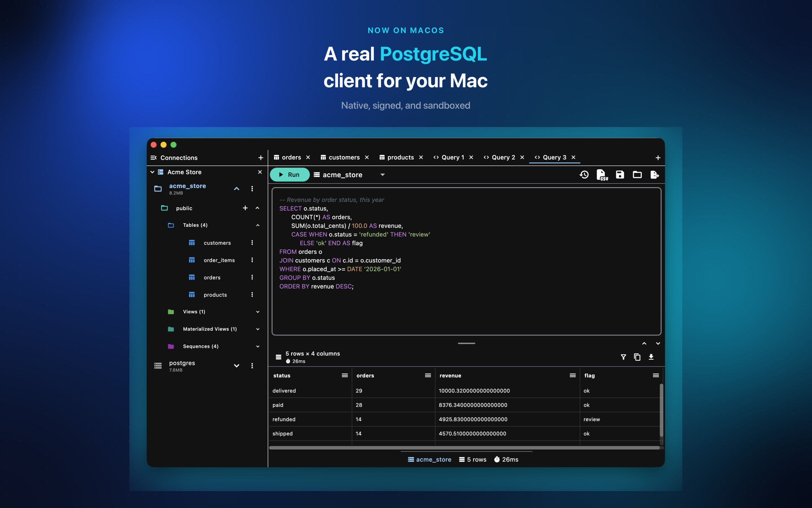Open the status column menu icon
The height and width of the screenshot is (508, 812).
345,376
